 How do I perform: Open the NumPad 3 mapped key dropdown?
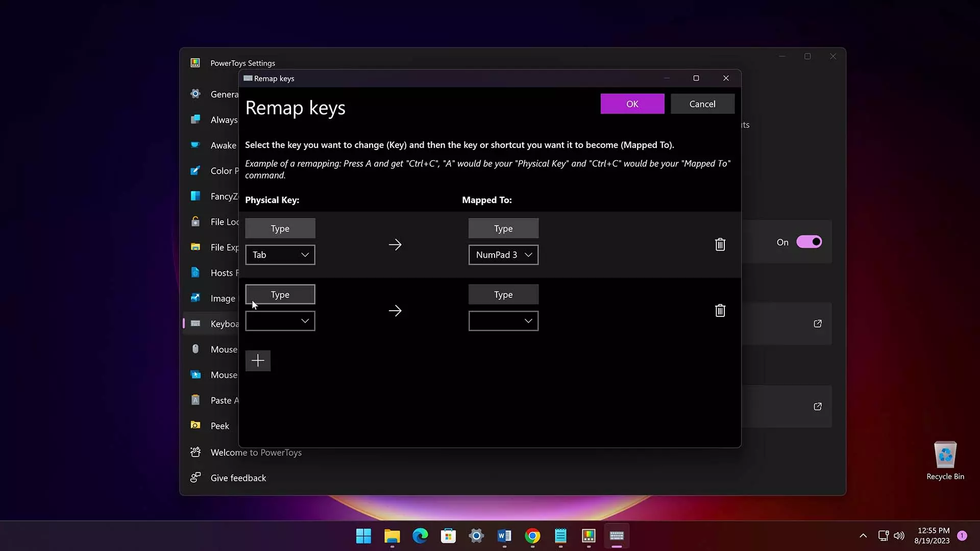(503, 255)
